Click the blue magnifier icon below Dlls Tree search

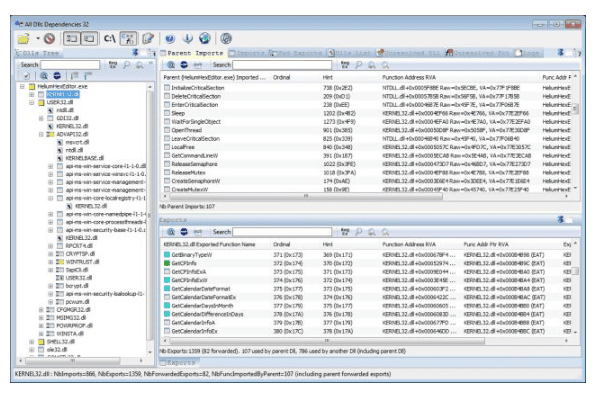[x=44, y=76]
